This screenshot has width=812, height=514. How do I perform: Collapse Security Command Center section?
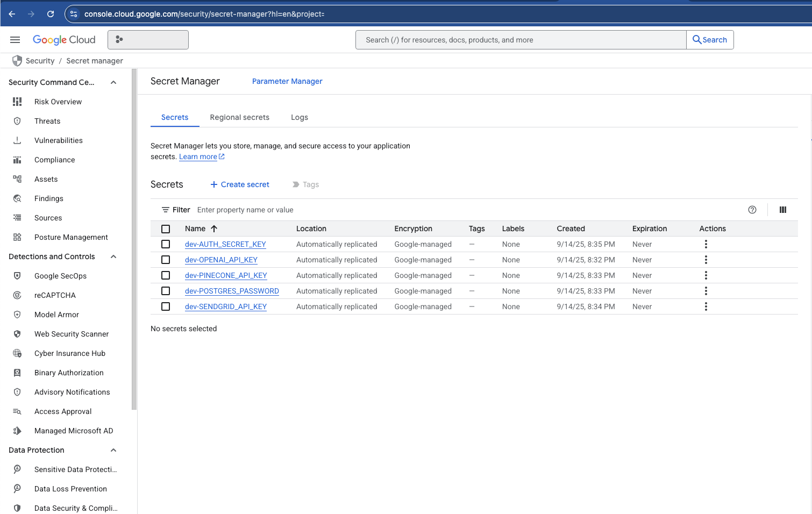[x=113, y=82]
